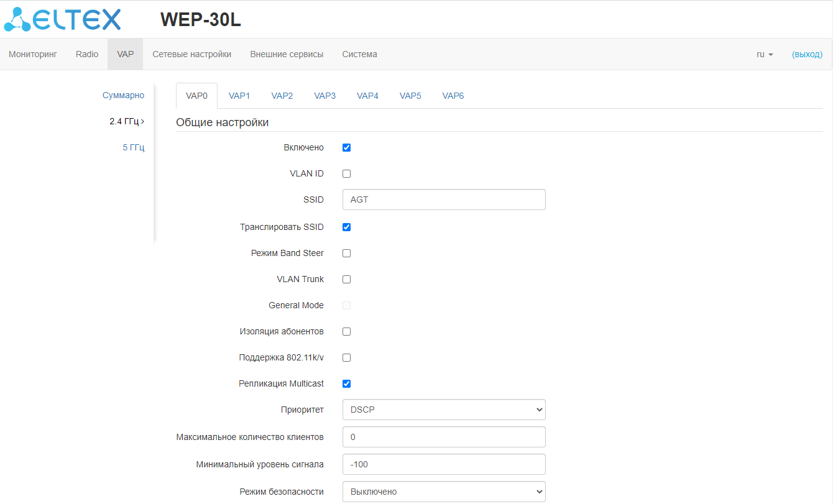Open the Режим безопасности dropdown
Viewport: 833px width, 504px height.
point(444,492)
